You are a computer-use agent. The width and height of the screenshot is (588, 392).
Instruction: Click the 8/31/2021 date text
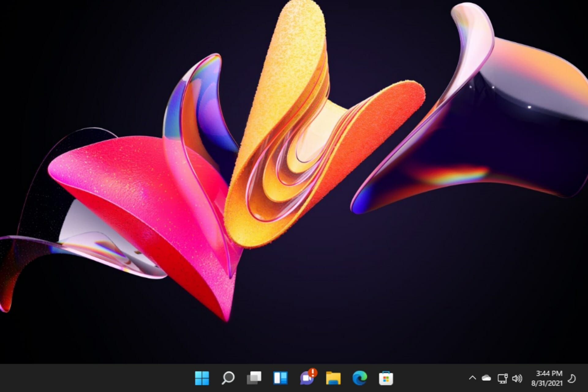(547, 383)
